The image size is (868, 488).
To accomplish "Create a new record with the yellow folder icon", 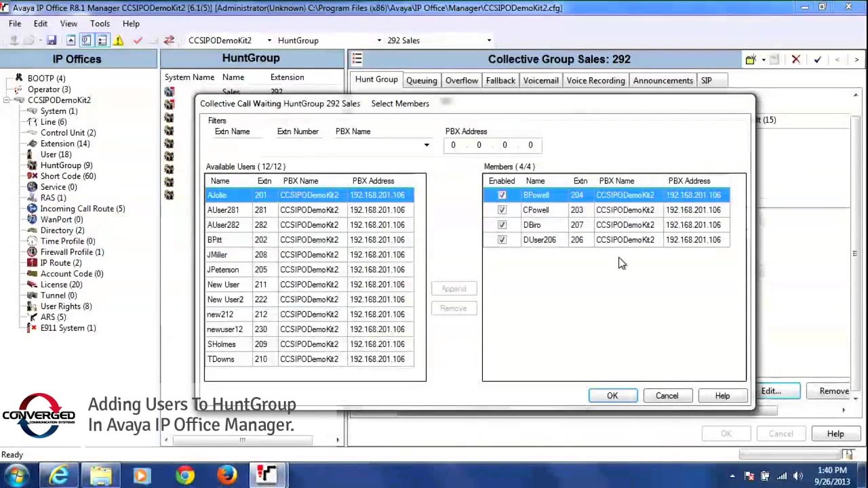I will 751,60.
